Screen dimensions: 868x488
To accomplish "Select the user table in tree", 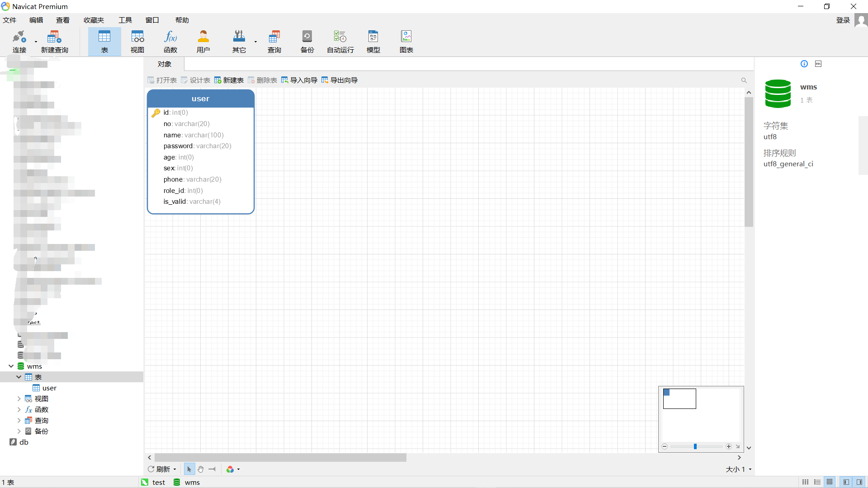I will (49, 388).
